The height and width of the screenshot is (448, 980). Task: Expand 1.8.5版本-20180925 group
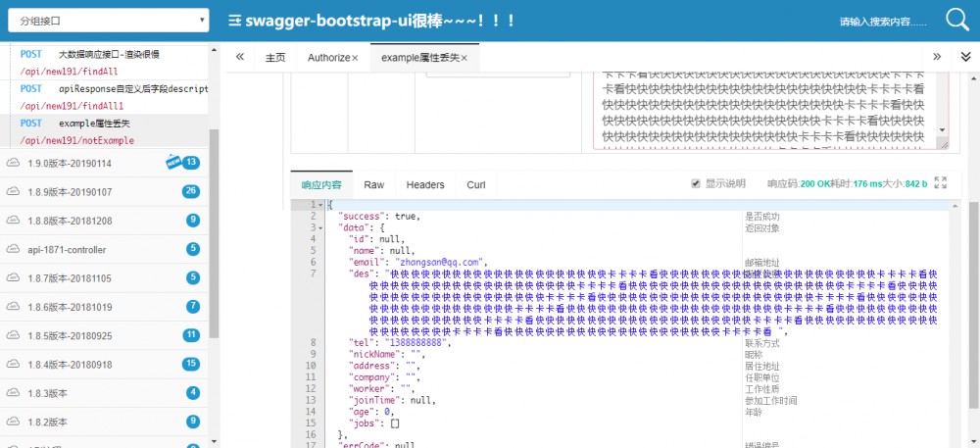(x=103, y=335)
